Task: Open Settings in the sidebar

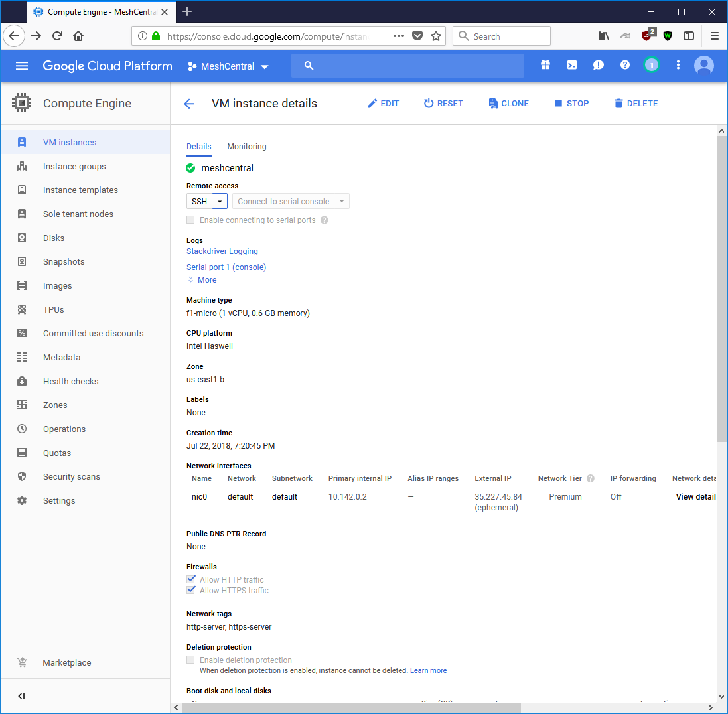Action: pyautogui.click(x=86, y=500)
